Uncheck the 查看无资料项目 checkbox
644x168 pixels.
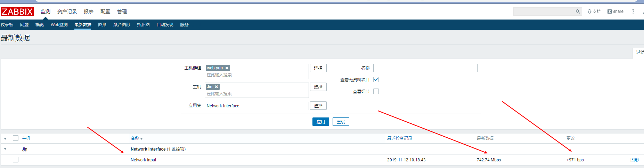pos(376,79)
